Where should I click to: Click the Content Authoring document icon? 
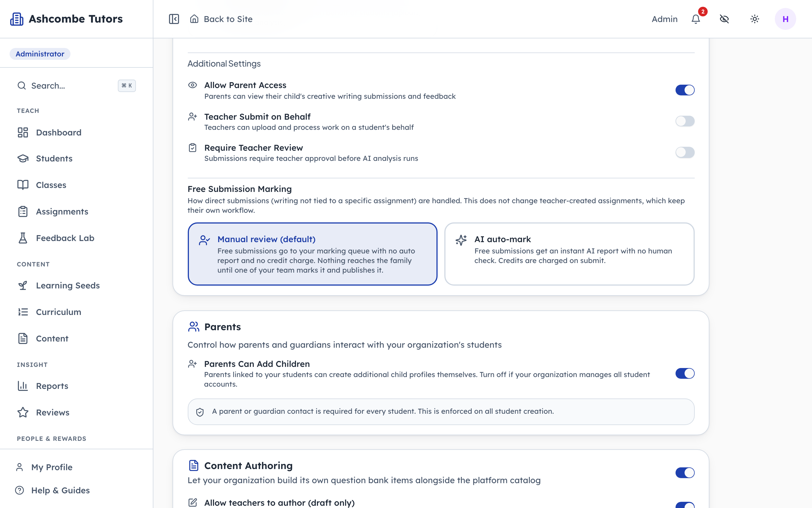pyautogui.click(x=194, y=466)
